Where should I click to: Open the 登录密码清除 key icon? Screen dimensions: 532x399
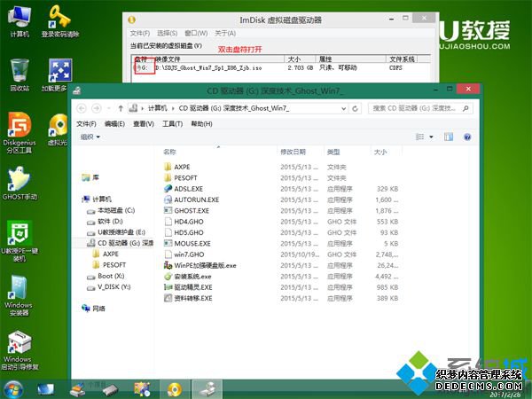pyautogui.click(x=60, y=21)
